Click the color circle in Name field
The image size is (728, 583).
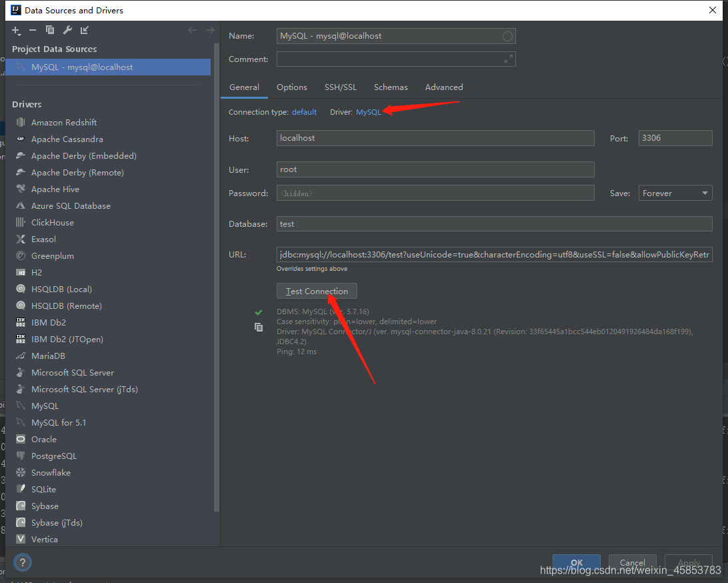click(507, 36)
